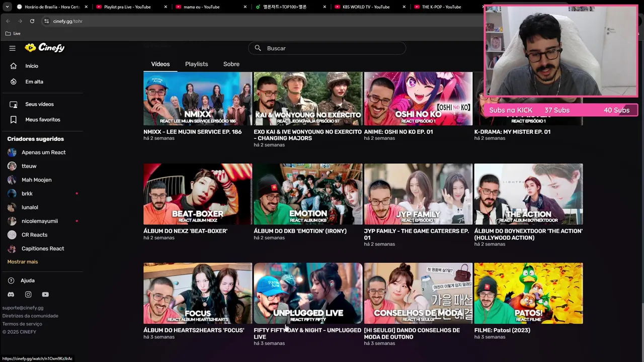Click lunalol creator avatar
The width and height of the screenshot is (644, 362).
point(12,207)
